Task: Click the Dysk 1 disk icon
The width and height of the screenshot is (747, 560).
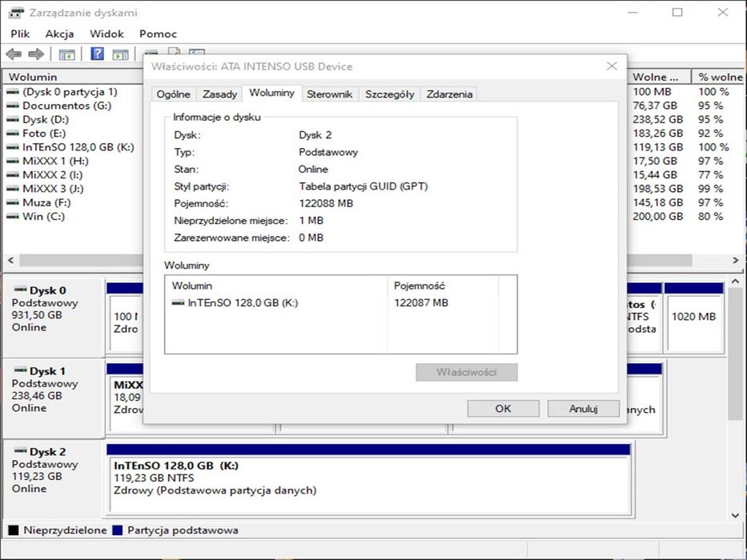Action: coord(21,370)
